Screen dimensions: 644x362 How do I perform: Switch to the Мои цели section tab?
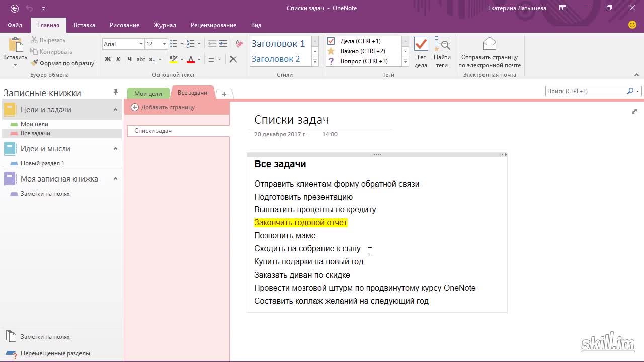click(x=148, y=94)
